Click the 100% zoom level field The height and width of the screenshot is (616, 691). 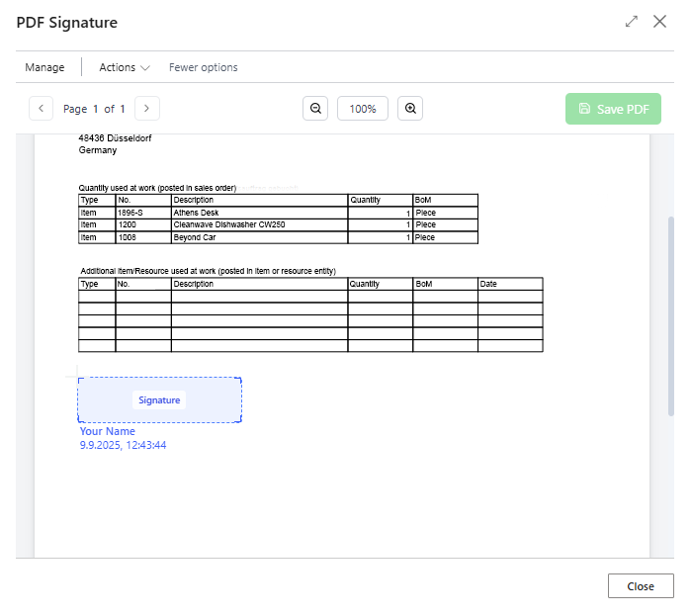coord(363,109)
